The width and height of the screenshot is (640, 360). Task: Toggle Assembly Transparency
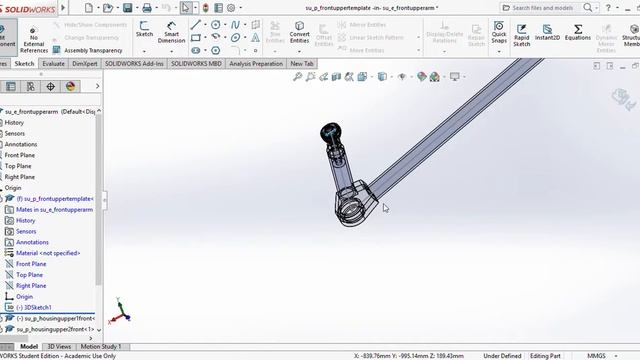[88, 50]
